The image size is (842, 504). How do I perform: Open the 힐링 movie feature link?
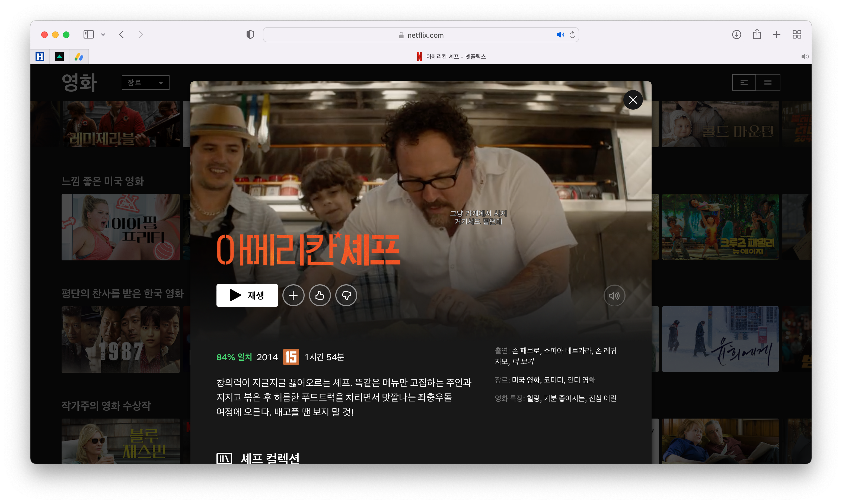tap(533, 398)
